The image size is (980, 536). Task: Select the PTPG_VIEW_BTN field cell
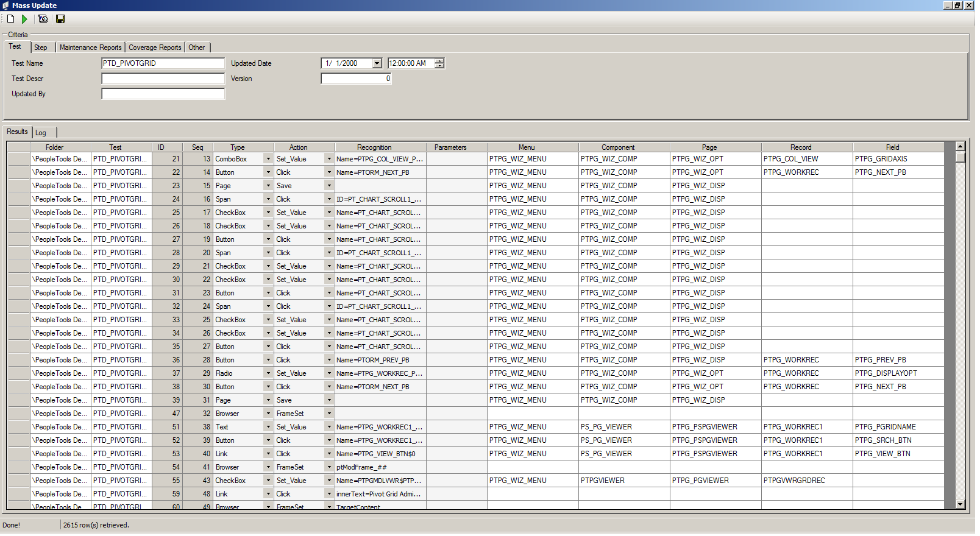pyautogui.click(x=898, y=454)
